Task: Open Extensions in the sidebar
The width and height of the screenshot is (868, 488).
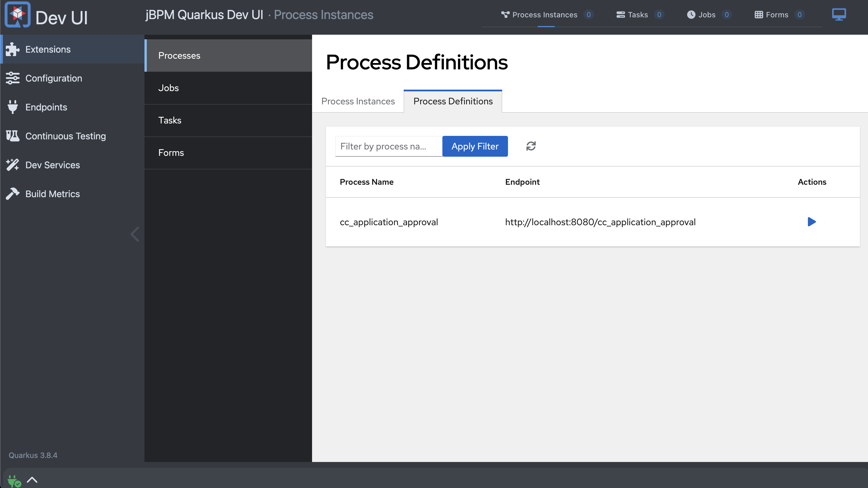Action: click(x=72, y=49)
